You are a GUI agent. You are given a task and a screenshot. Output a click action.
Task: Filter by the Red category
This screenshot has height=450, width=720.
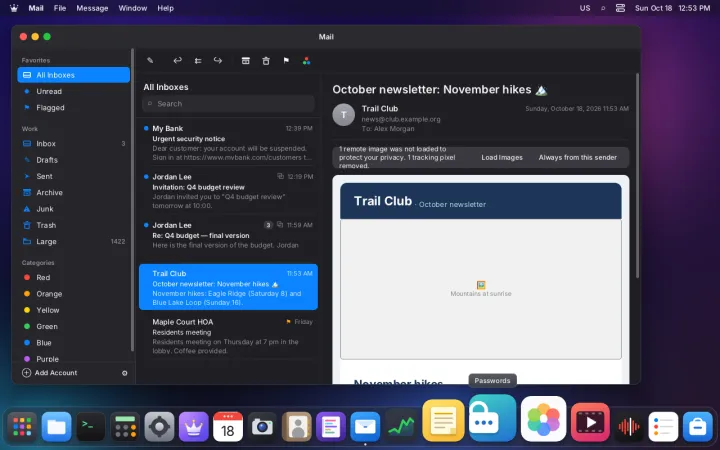coord(73,277)
